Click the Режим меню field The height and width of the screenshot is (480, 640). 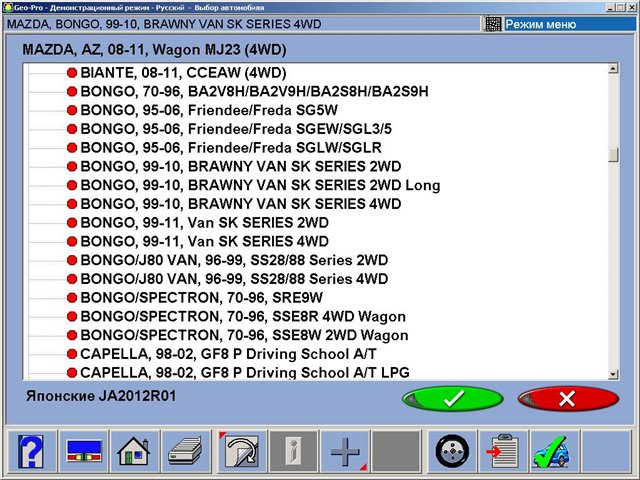pos(570,24)
